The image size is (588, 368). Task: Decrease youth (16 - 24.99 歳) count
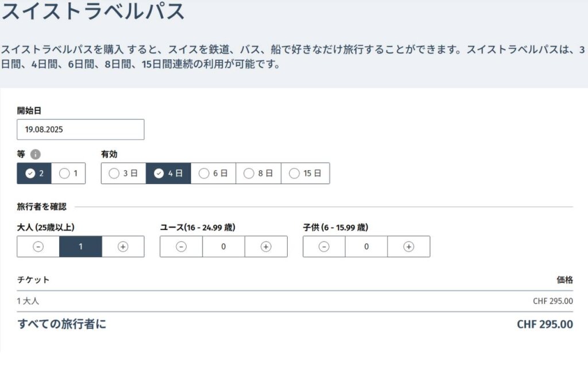[x=181, y=247]
